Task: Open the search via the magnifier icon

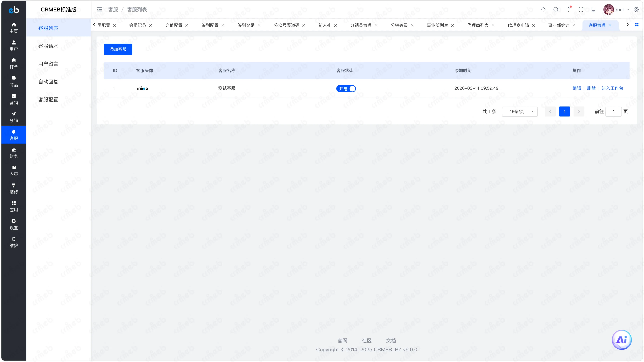Action: tap(556, 9)
